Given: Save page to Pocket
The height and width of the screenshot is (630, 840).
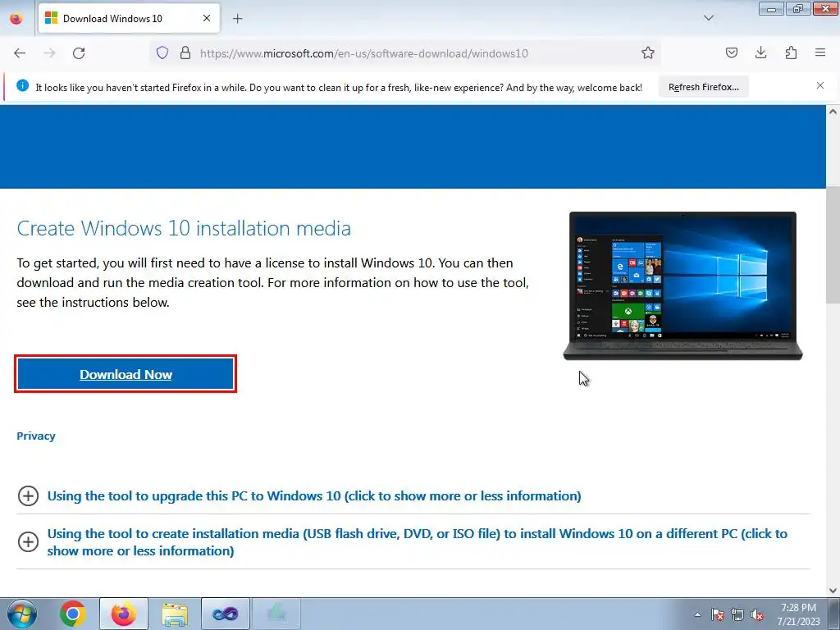Looking at the screenshot, I should 732,53.
